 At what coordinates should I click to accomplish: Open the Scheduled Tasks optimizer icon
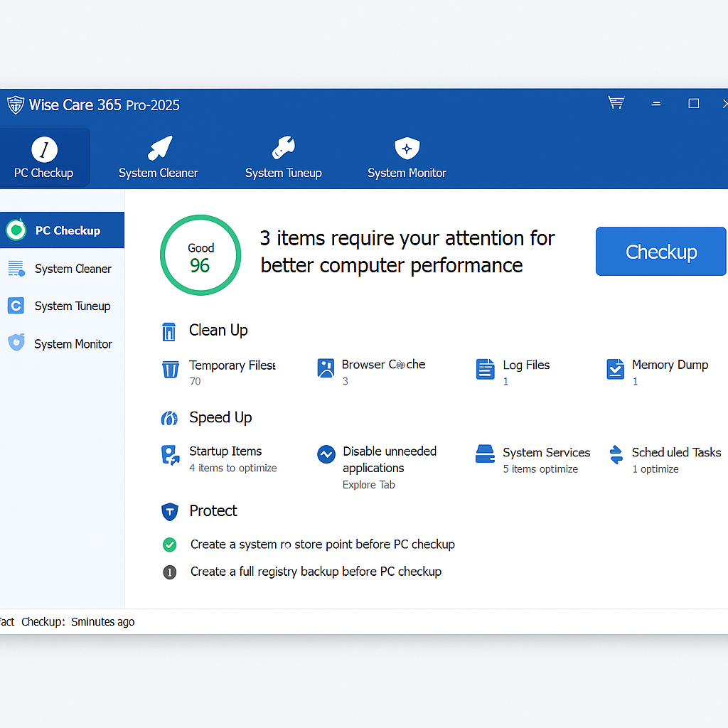coord(614,455)
